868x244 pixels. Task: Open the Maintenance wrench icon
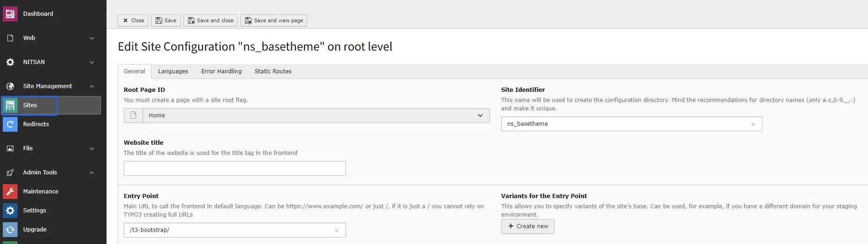(x=10, y=192)
